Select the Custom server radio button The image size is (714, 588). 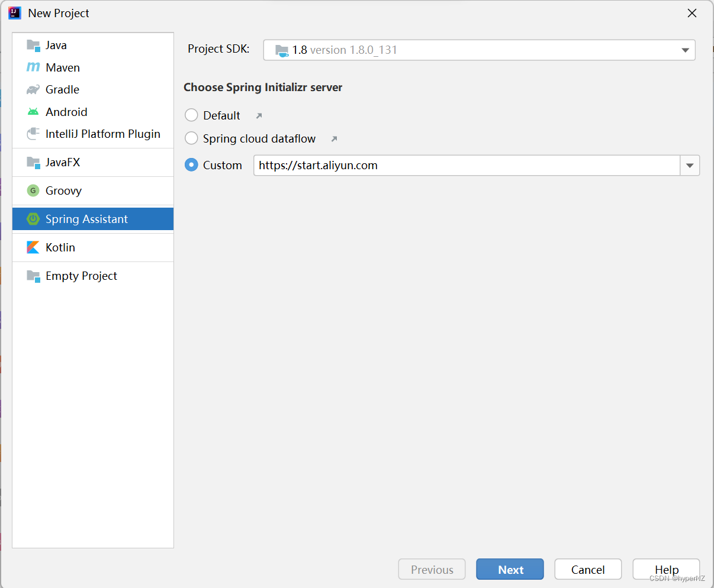(191, 165)
